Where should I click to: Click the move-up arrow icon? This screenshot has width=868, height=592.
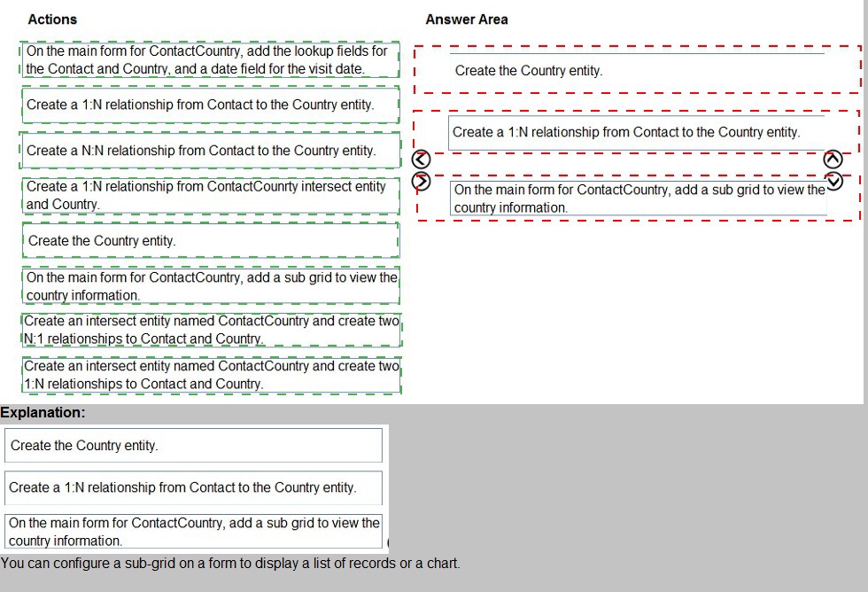[x=833, y=160]
